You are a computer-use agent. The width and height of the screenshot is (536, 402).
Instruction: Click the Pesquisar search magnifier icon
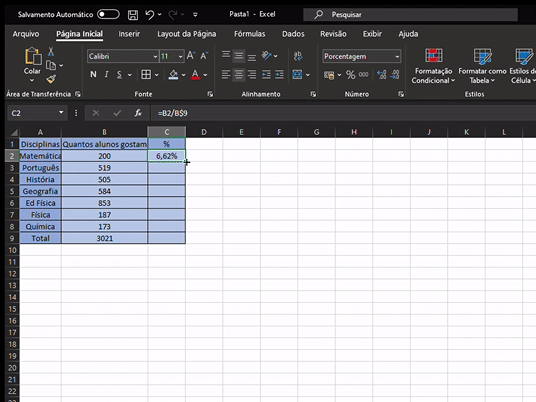click(319, 14)
